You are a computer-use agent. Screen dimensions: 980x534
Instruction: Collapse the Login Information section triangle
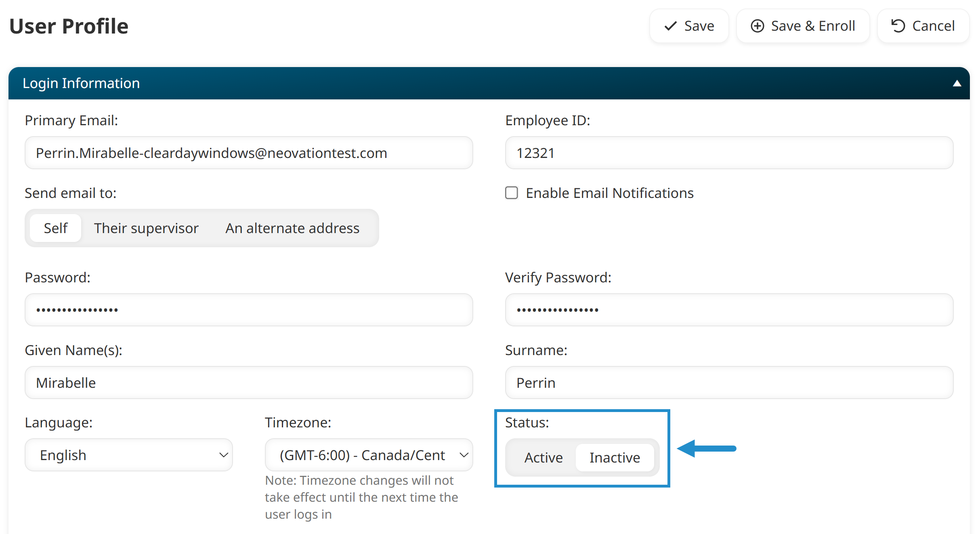pyautogui.click(x=957, y=84)
